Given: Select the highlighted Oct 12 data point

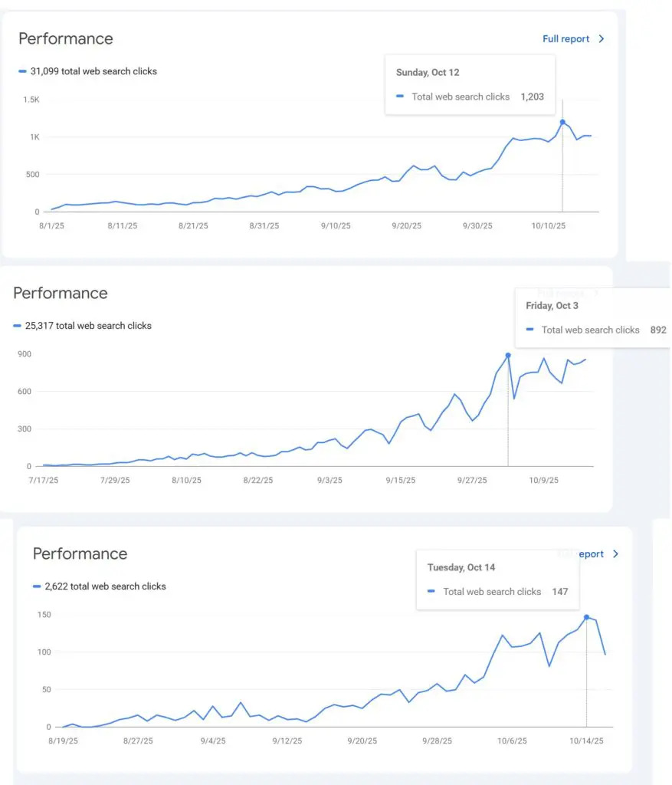Looking at the screenshot, I should (x=564, y=121).
